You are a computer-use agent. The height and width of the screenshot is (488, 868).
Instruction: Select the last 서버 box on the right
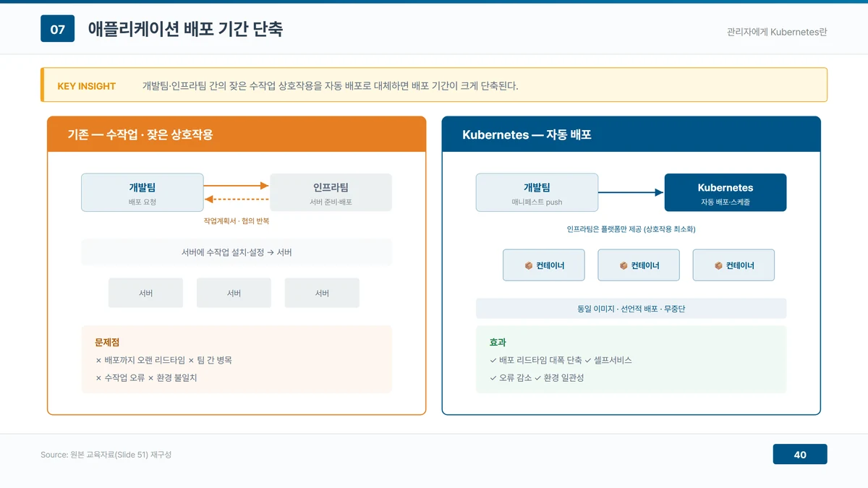(322, 293)
